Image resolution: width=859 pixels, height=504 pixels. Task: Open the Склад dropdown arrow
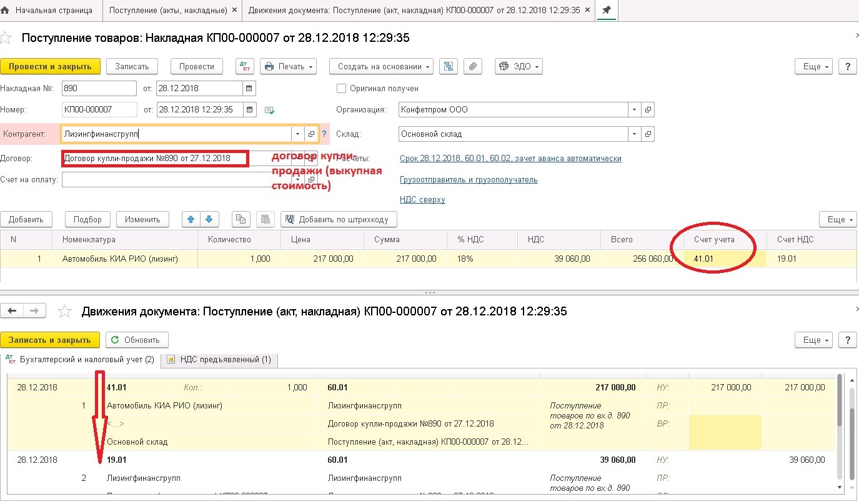(635, 134)
